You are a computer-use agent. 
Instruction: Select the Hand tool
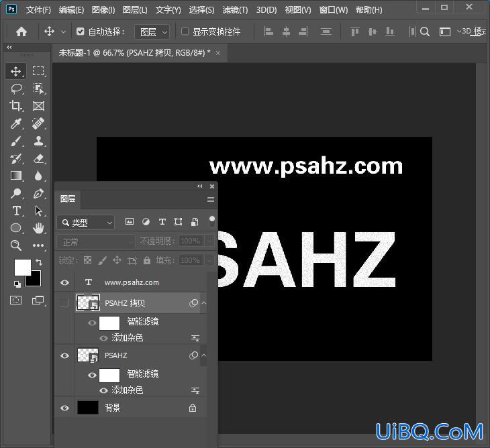tap(38, 228)
